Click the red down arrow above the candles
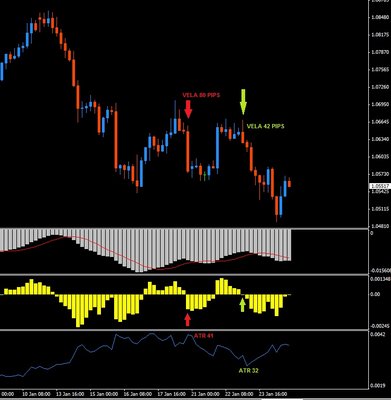This screenshot has width=391, height=400. tap(188, 109)
